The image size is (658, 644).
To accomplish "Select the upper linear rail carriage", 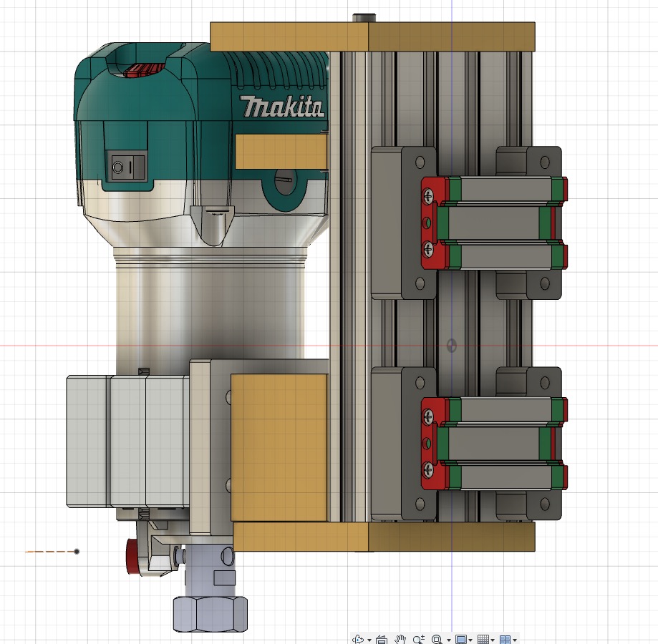I will (x=494, y=222).
